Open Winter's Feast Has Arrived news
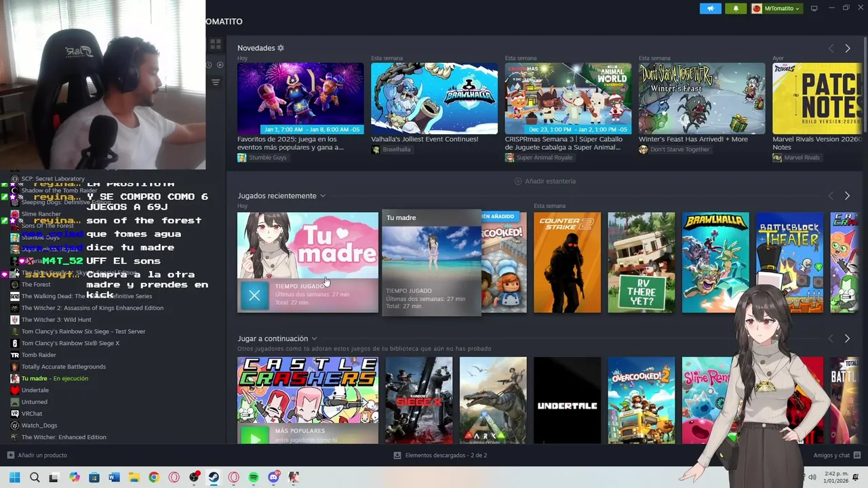Viewport: 868px width, 488px height. click(x=702, y=98)
